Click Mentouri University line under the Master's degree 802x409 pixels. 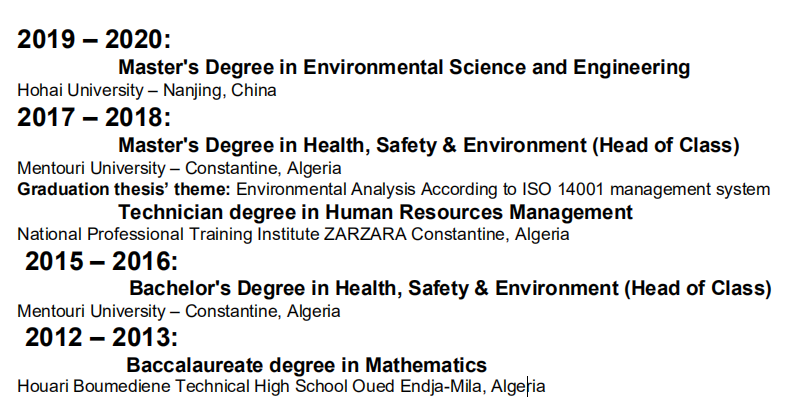[x=179, y=168]
